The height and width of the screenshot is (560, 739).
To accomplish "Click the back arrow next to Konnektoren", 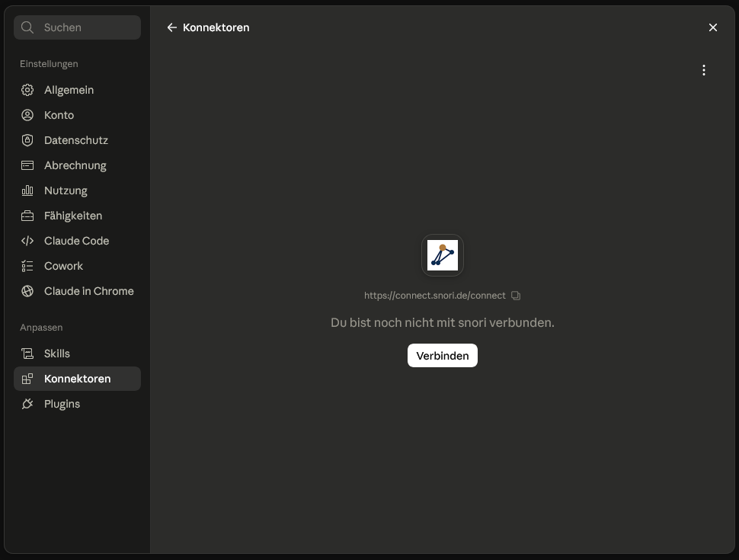I will click(x=172, y=28).
